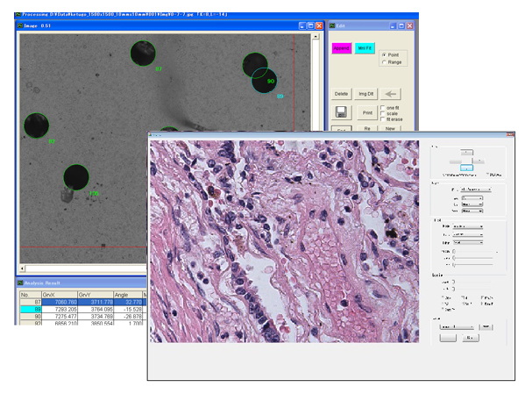Click the GrvY cell 3711.778
Screen dimensions: 532x401
96,302
